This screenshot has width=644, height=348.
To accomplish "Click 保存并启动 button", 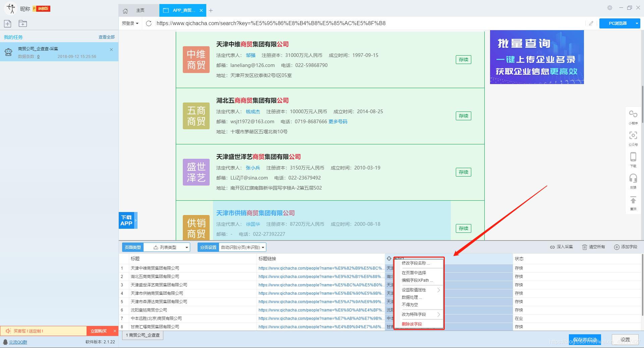I will tap(585, 340).
